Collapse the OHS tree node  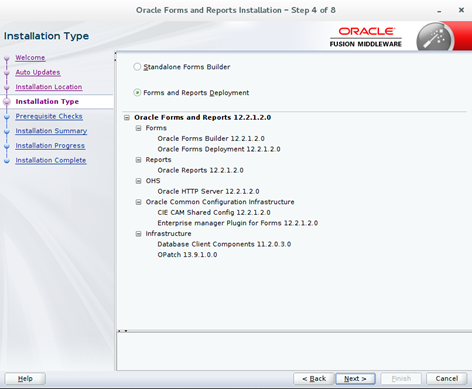tap(138, 181)
